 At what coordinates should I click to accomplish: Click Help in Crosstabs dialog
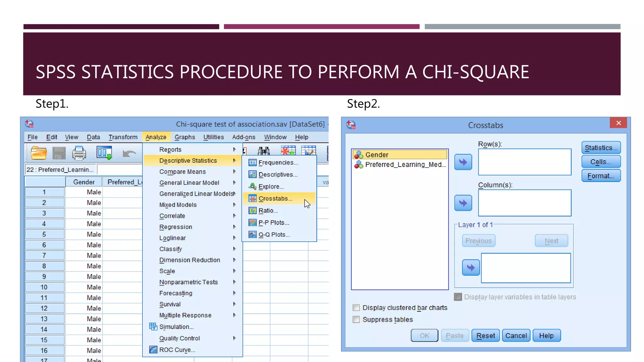547,336
